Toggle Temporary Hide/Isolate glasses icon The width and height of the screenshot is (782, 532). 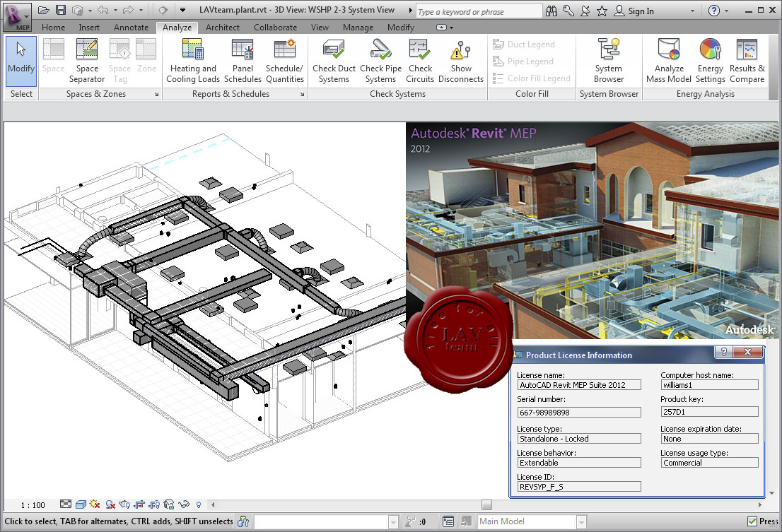coord(184,504)
